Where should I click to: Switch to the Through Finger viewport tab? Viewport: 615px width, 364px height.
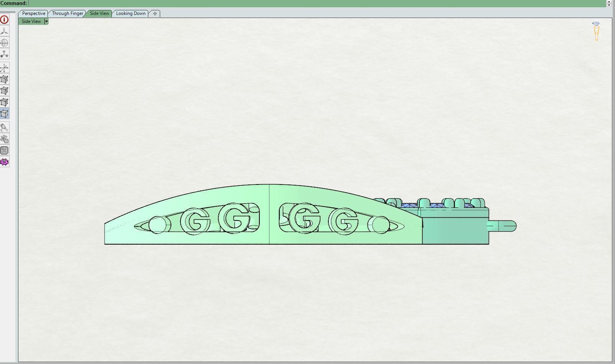click(67, 13)
